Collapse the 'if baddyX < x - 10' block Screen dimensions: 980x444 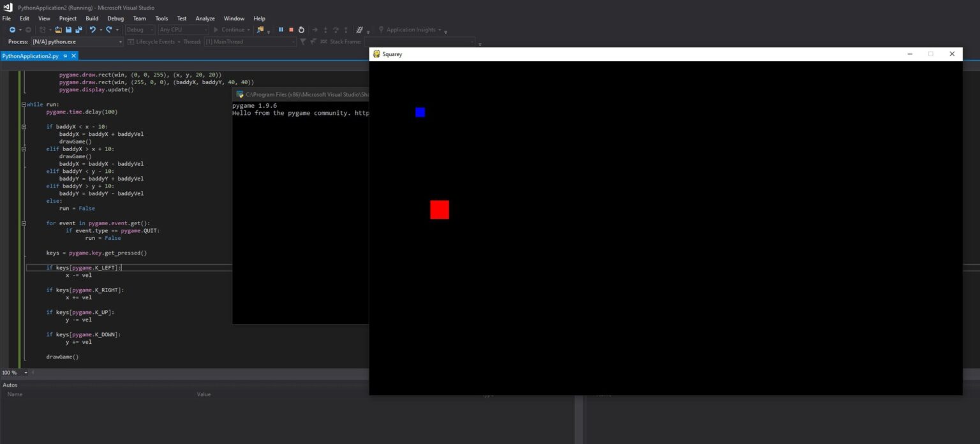[24, 126]
